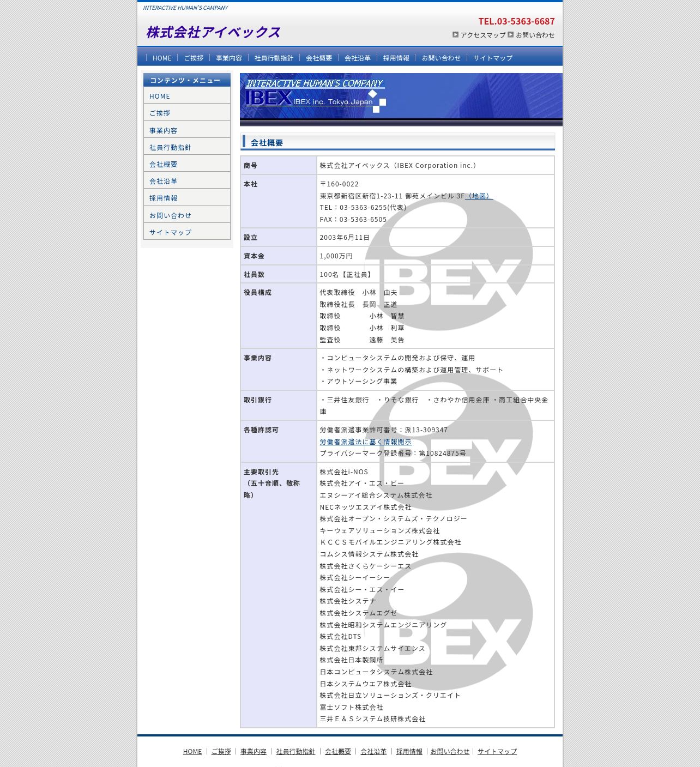Click the 富士ソフト株式会社 client entry

352,707
